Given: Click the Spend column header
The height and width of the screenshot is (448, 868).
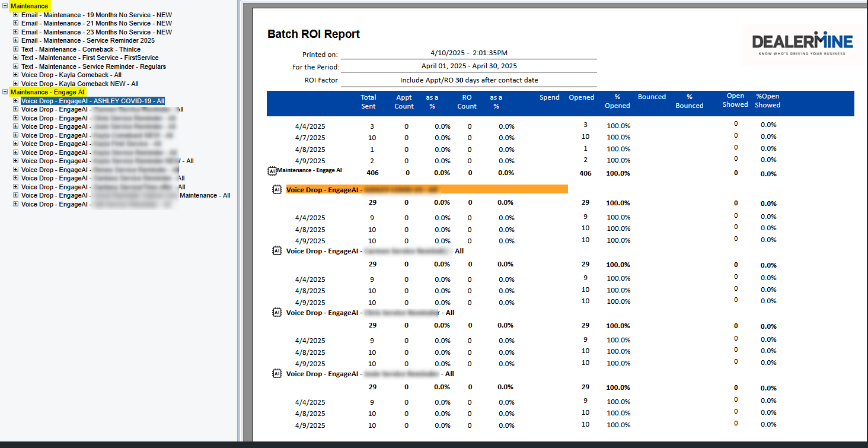Looking at the screenshot, I should click(x=550, y=97).
